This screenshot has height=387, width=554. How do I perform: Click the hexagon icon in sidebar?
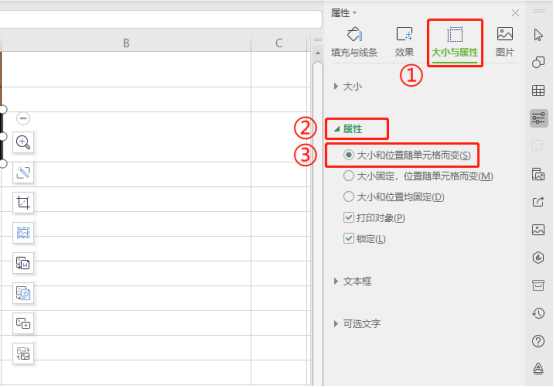pos(538,258)
